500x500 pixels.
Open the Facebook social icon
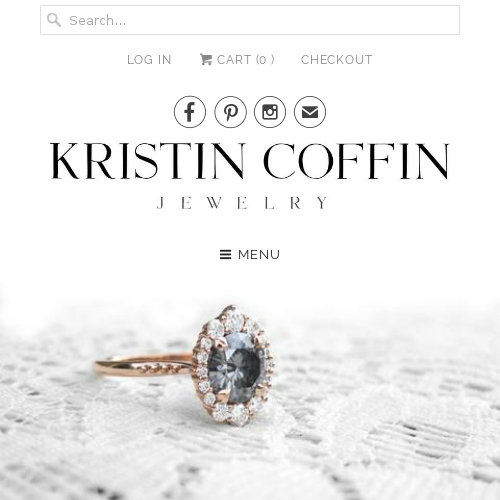(x=190, y=112)
